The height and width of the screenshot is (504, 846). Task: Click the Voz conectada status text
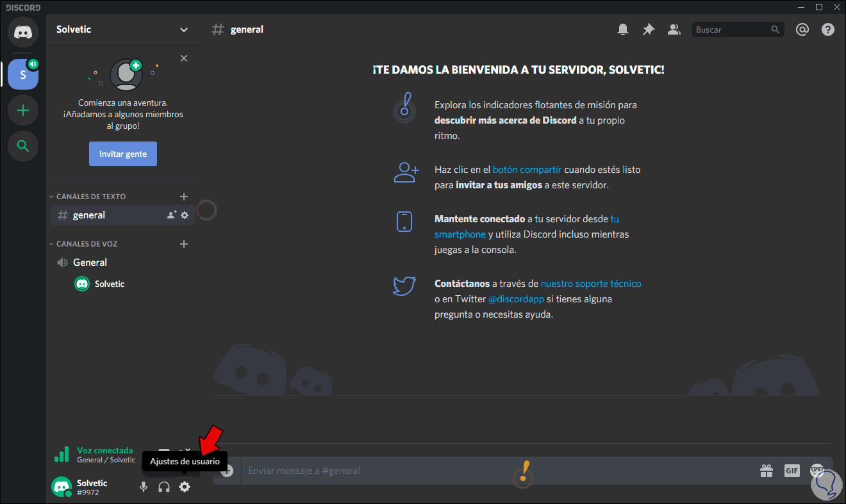(x=105, y=450)
